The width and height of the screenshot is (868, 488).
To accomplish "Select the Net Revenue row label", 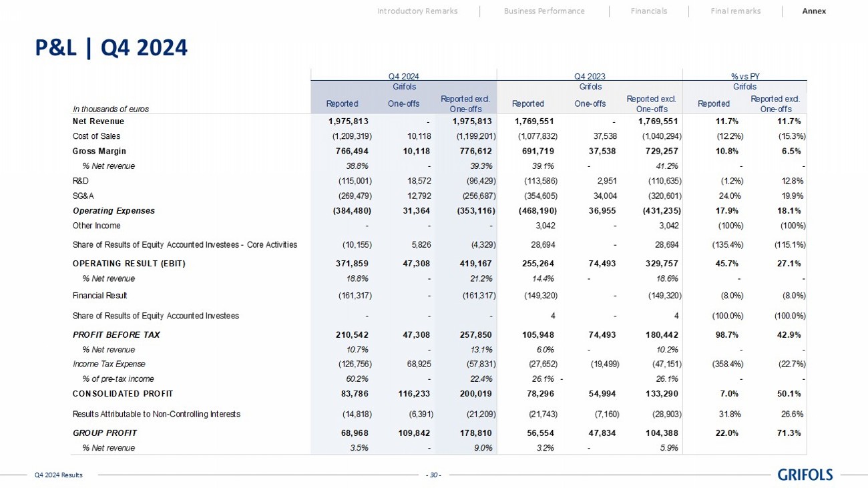I will click(x=98, y=121).
